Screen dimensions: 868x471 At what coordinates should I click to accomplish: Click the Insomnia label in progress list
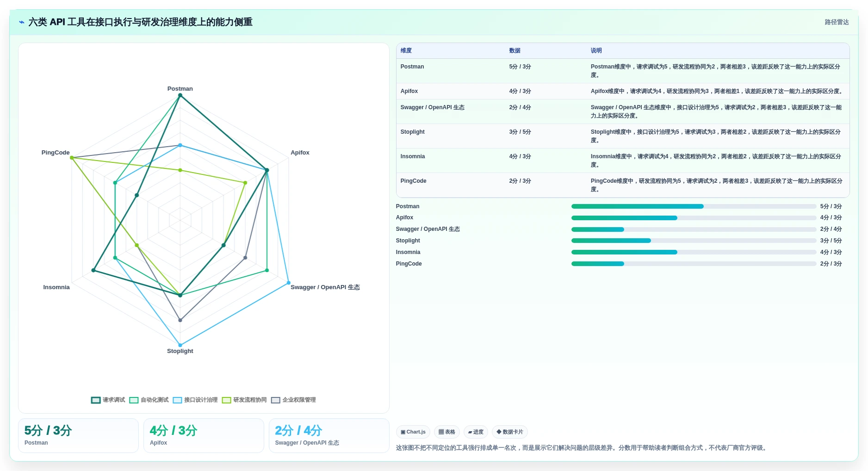pyautogui.click(x=408, y=252)
